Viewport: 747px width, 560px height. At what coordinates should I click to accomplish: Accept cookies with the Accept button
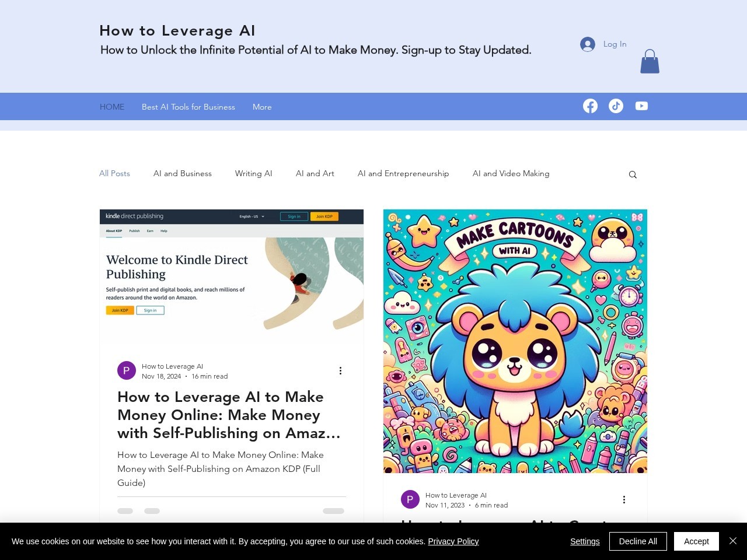(x=696, y=541)
